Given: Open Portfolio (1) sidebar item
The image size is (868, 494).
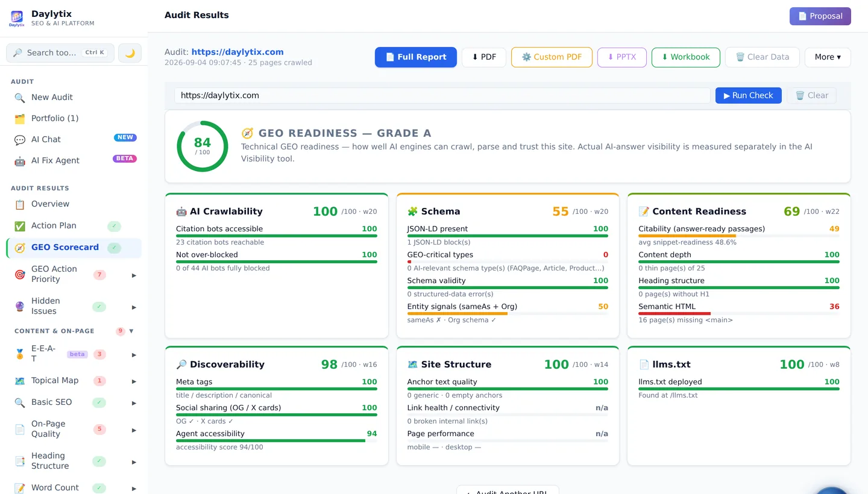Looking at the screenshot, I should pyautogui.click(x=74, y=119).
